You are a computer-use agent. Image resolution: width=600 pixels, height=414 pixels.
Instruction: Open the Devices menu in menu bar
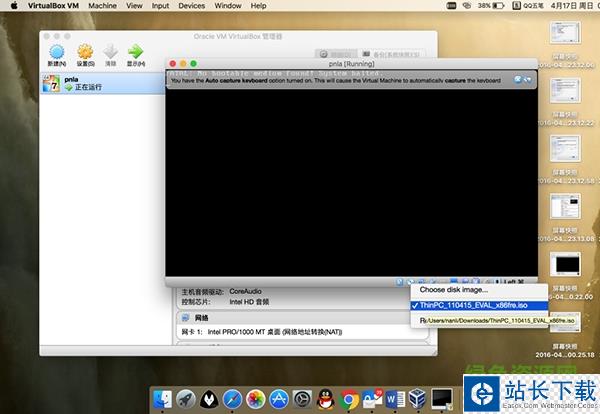coord(191,6)
